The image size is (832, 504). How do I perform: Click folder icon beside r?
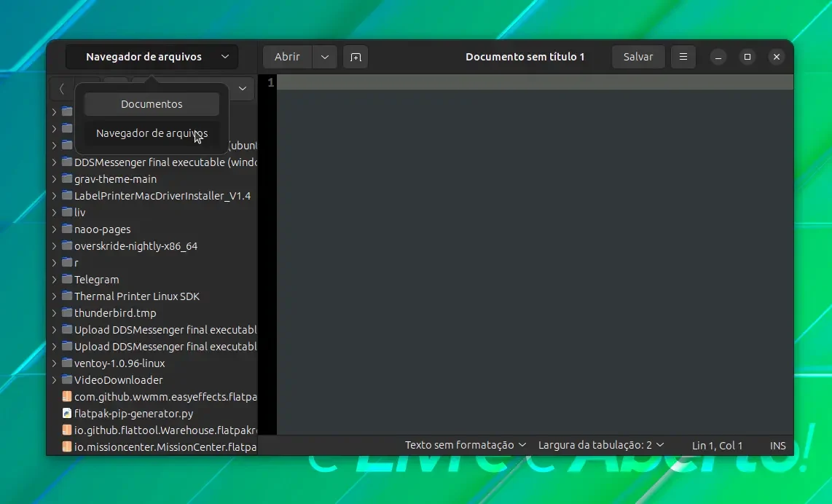click(67, 263)
